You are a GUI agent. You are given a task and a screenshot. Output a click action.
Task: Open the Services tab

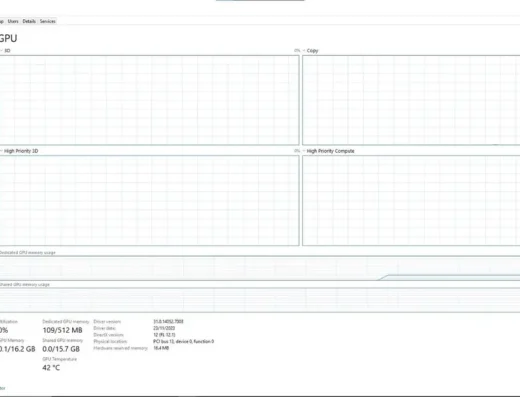click(48, 21)
